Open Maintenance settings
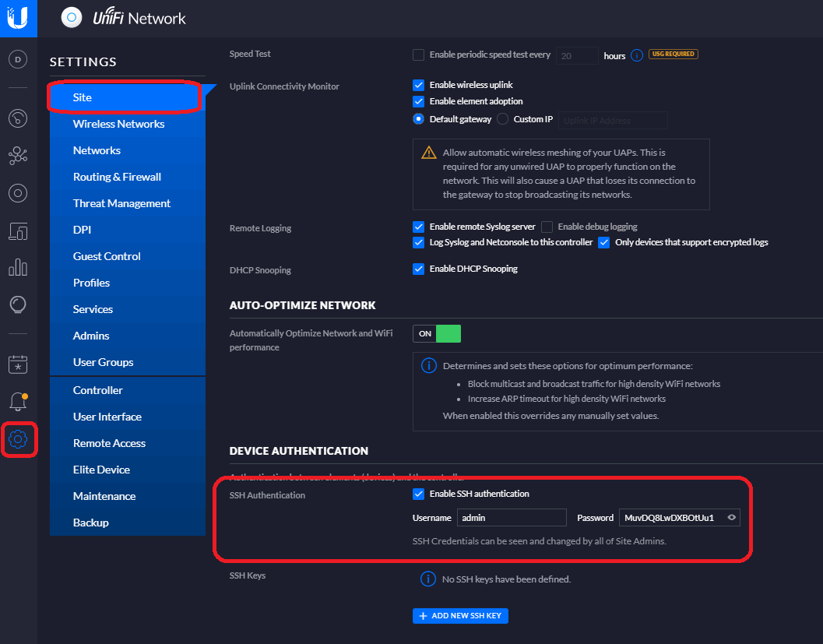Image resolution: width=823 pixels, height=644 pixels. (x=128, y=496)
